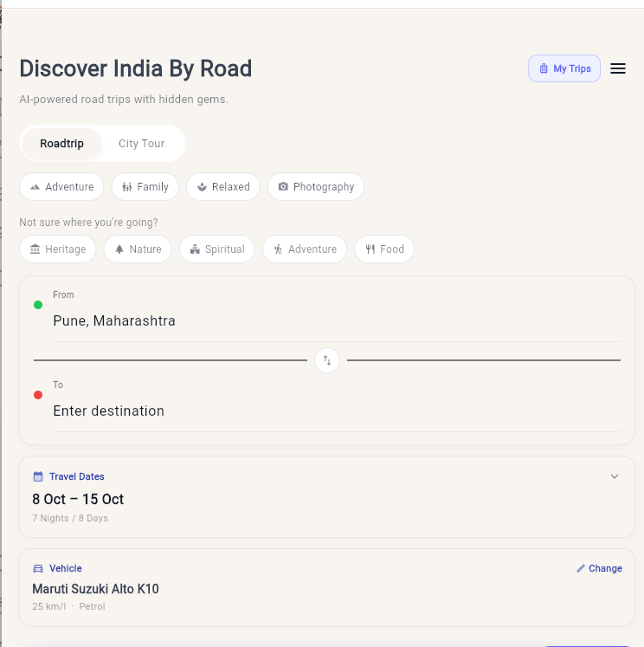Click the Travel Dates calendar icon
Screen dimensions: 644x647
38,476
